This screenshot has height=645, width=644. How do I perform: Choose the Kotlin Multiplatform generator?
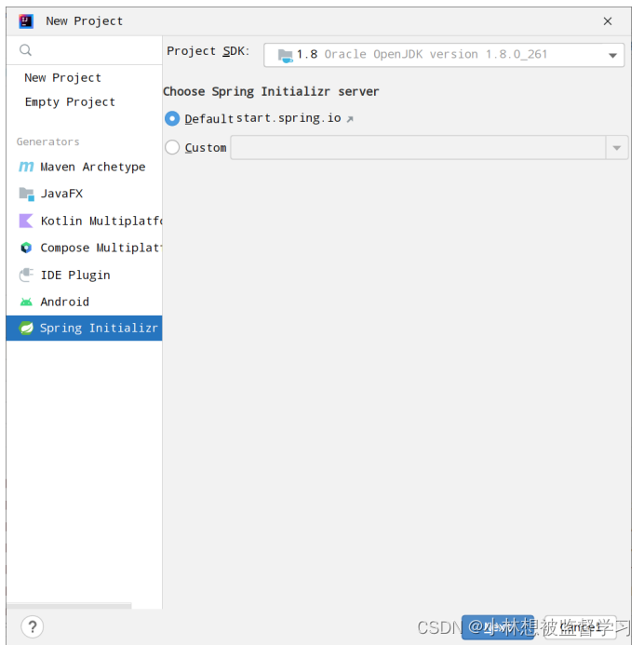click(85, 221)
